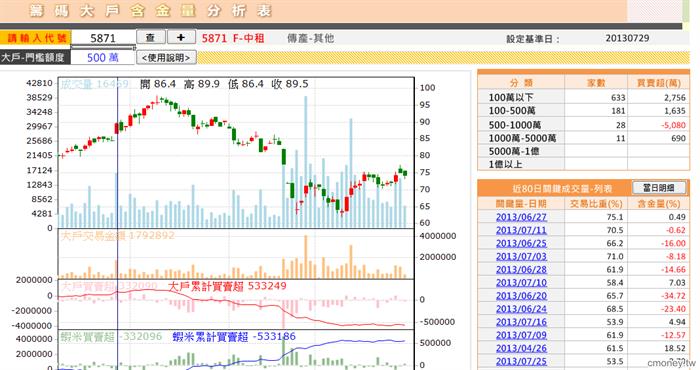Click the 近80日關鍵成交量-列表 panel title
The width and height of the screenshot is (700, 370).
562,189
